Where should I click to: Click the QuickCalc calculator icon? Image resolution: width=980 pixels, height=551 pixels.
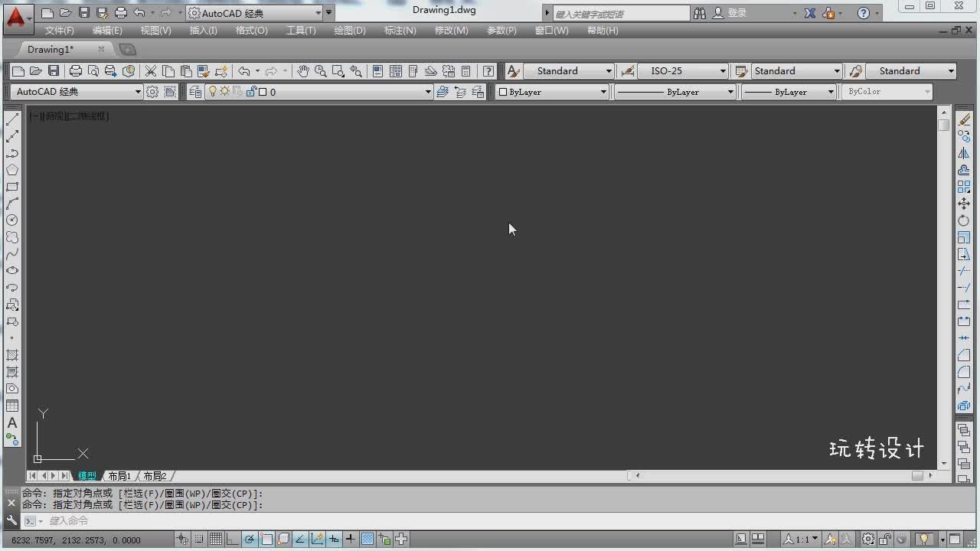point(465,71)
